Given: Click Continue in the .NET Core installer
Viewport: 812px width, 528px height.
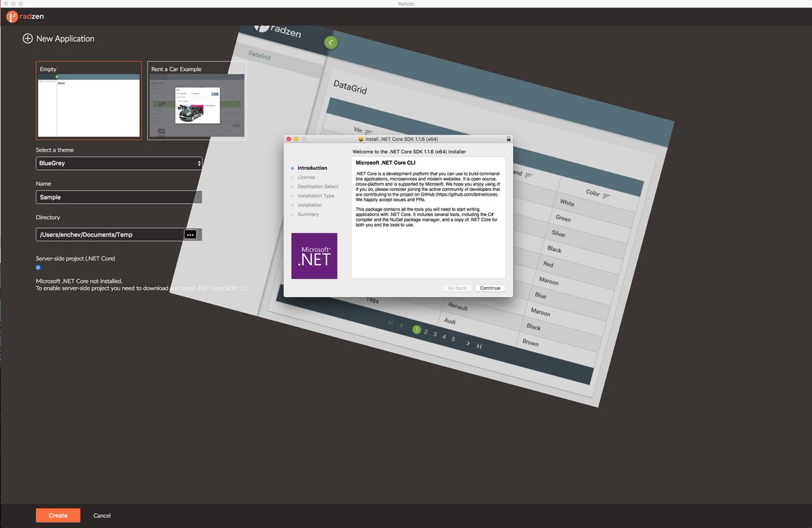Looking at the screenshot, I should (490, 288).
